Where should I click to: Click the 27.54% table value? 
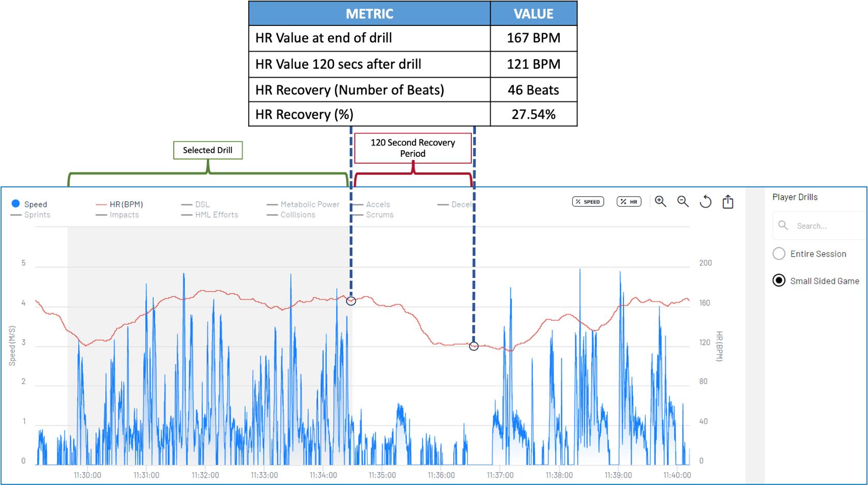click(x=533, y=114)
